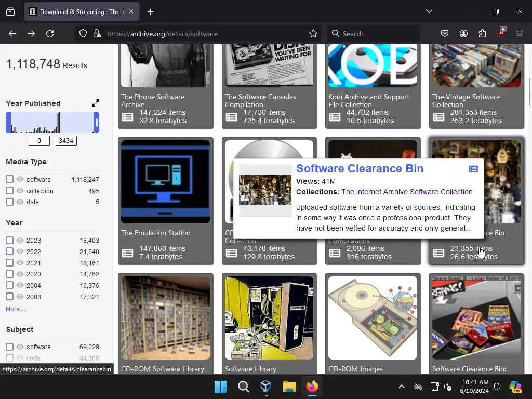This screenshot has width=532, height=399.
Task: Toggle the eye icon for year 2023
Action: (x=20, y=240)
